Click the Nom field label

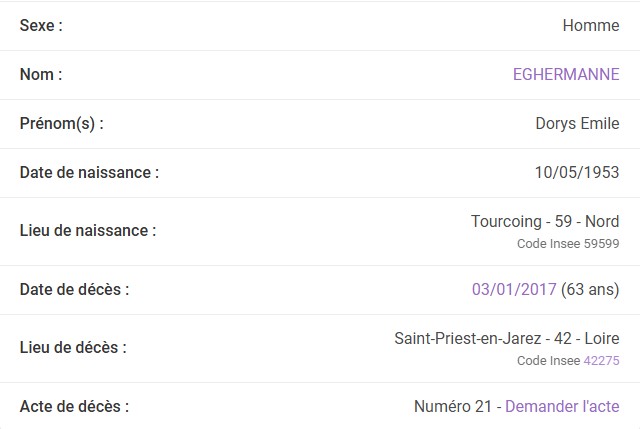41,75
